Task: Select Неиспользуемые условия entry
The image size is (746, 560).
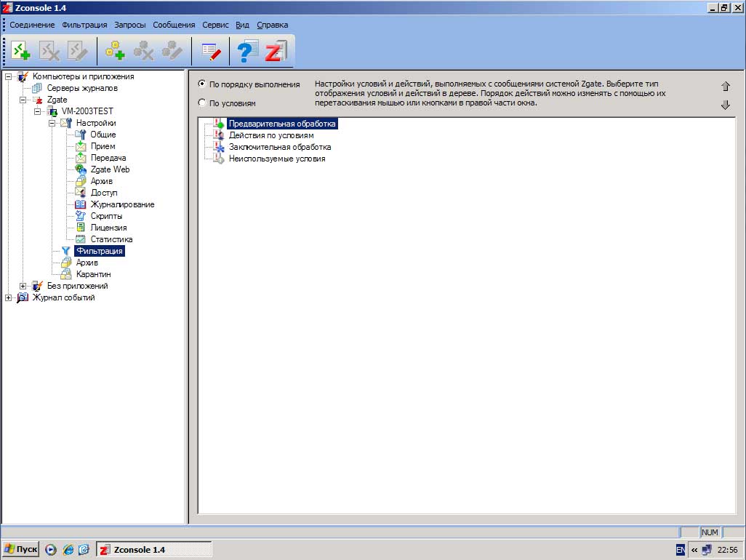Action: [277, 159]
